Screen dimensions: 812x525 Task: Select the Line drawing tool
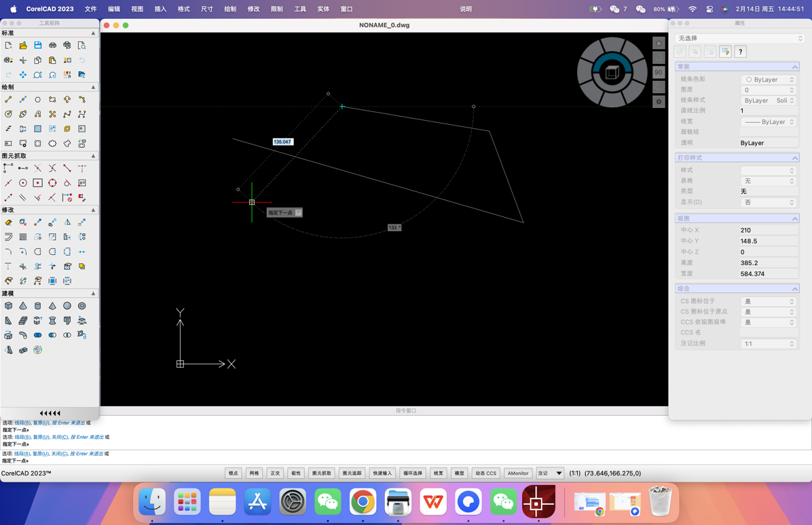point(8,99)
